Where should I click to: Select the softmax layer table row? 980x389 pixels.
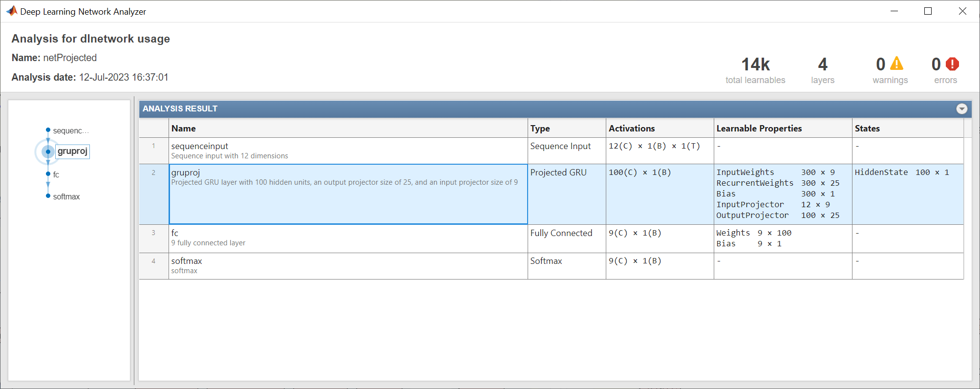(342, 265)
